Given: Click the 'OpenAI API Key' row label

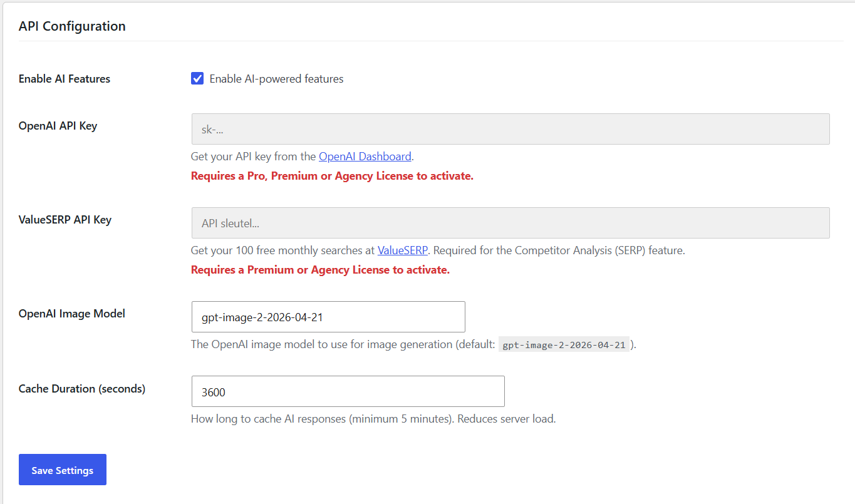Looking at the screenshot, I should point(58,126).
